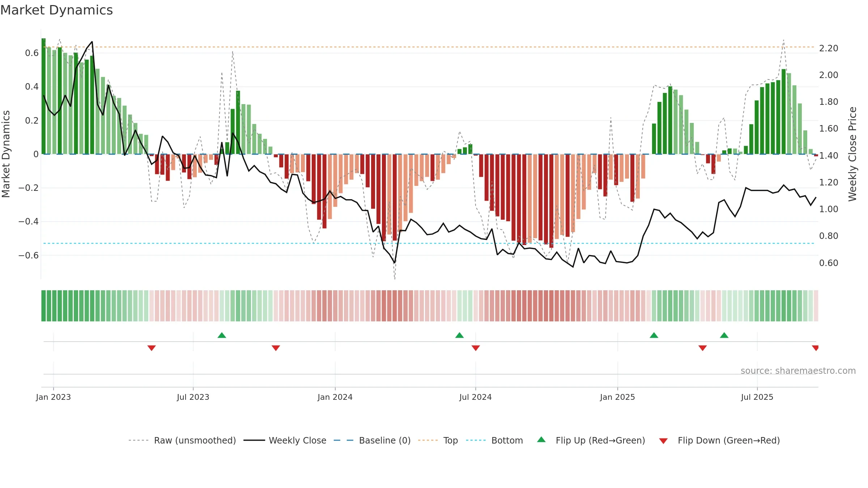This screenshot has width=868, height=488.
Task: Click the flip-down marker near April 2025
Action: click(x=702, y=348)
